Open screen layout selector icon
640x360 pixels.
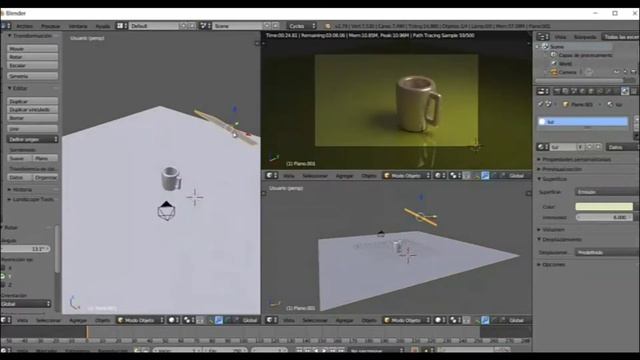[x=121, y=26]
